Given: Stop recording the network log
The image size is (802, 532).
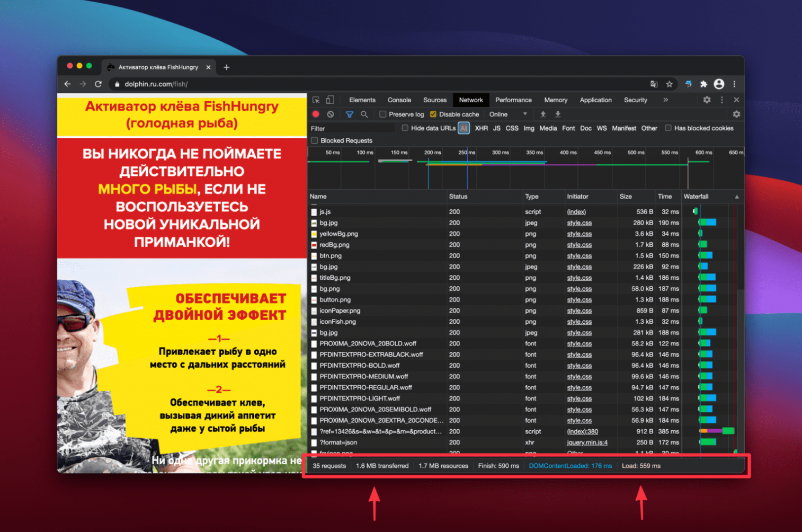Looking at the screenshot, I should pyautogui.click(x=316, y=114).
